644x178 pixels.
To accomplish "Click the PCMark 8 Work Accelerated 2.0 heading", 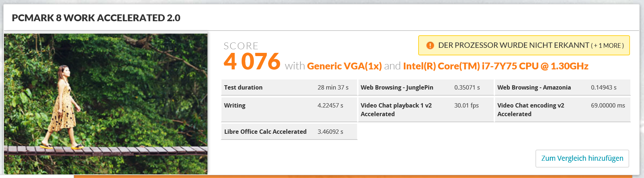I will click(96, 18).
